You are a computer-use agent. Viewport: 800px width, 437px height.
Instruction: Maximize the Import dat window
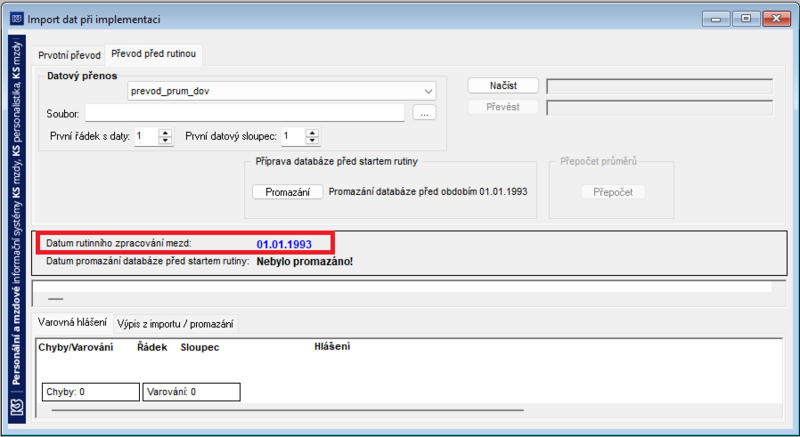pos(746,19)
